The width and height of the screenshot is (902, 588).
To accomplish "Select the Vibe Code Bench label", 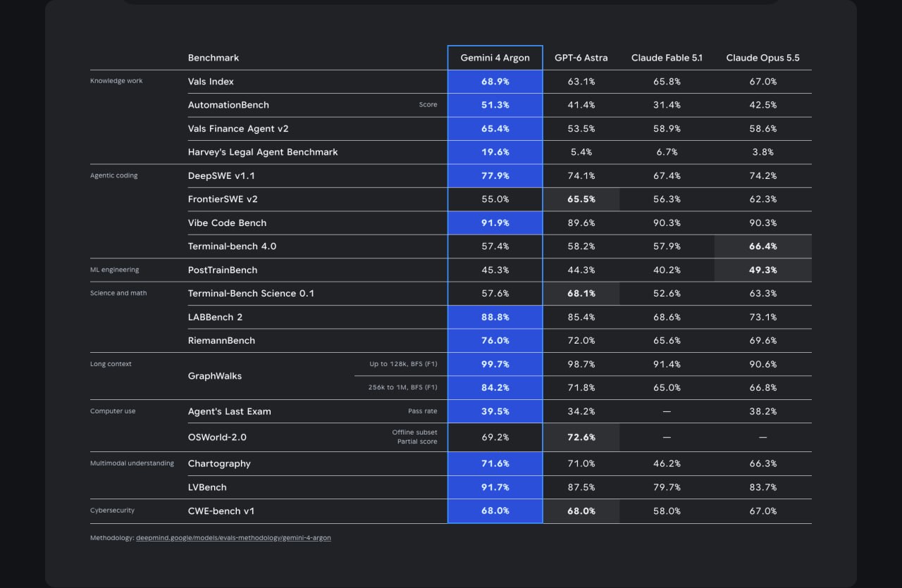I will click(227, 223).
